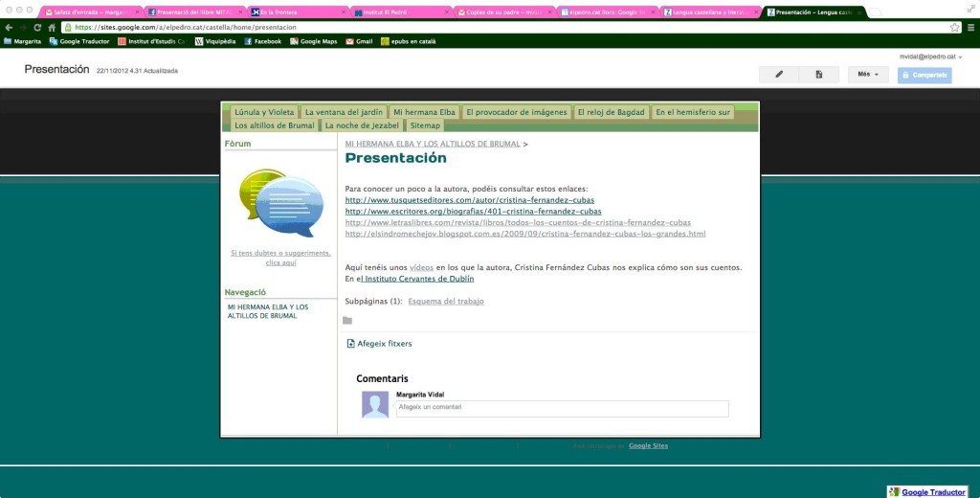
Task: Select MI HERMANA ELBA item in Navegació sidebar
Action: point(267,311)
